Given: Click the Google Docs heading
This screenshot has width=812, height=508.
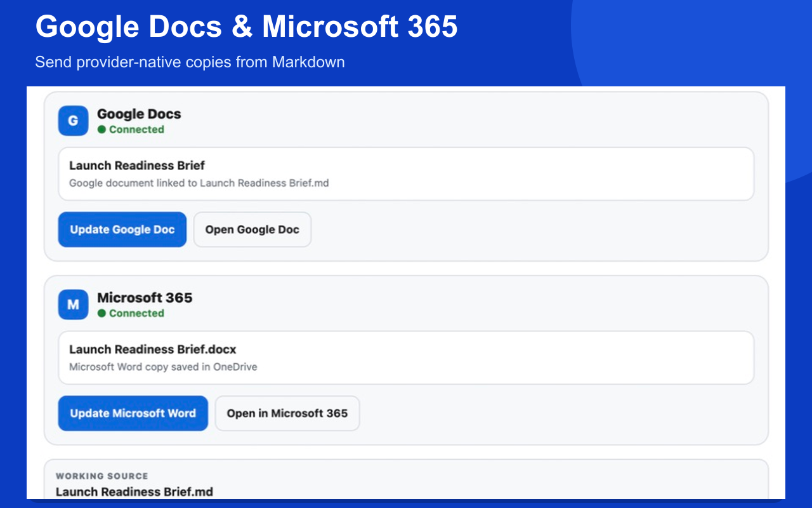Looking at the screenshot, I should tap(139, 114).
